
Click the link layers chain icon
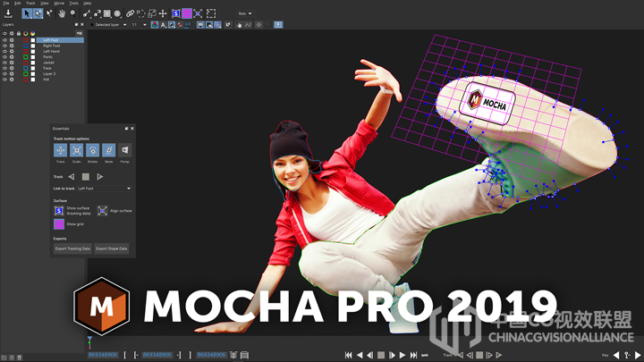(130, 13)
